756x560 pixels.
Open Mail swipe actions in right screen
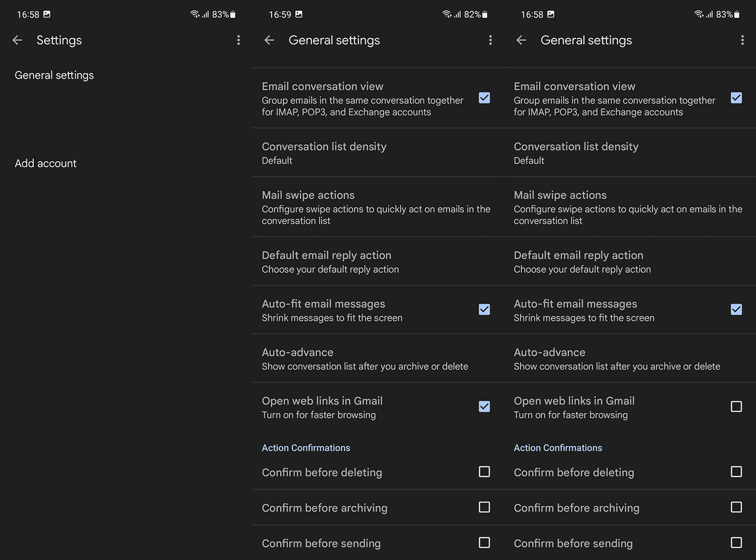click(x=630, y=207)
